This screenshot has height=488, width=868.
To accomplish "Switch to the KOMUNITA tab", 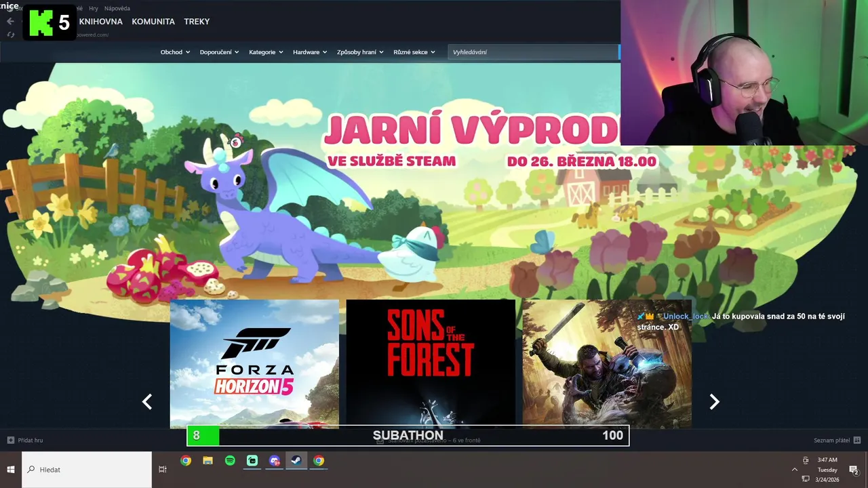I will click(x=153, y=22).
